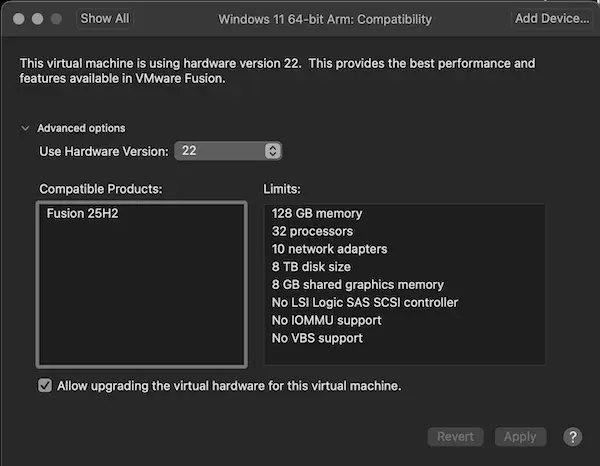Viewport: 600px width, 466px height.
Task: Select the No LSI Logic SAS SCSI controller entry
Action: pyautogui.click(x=365, y=303)
